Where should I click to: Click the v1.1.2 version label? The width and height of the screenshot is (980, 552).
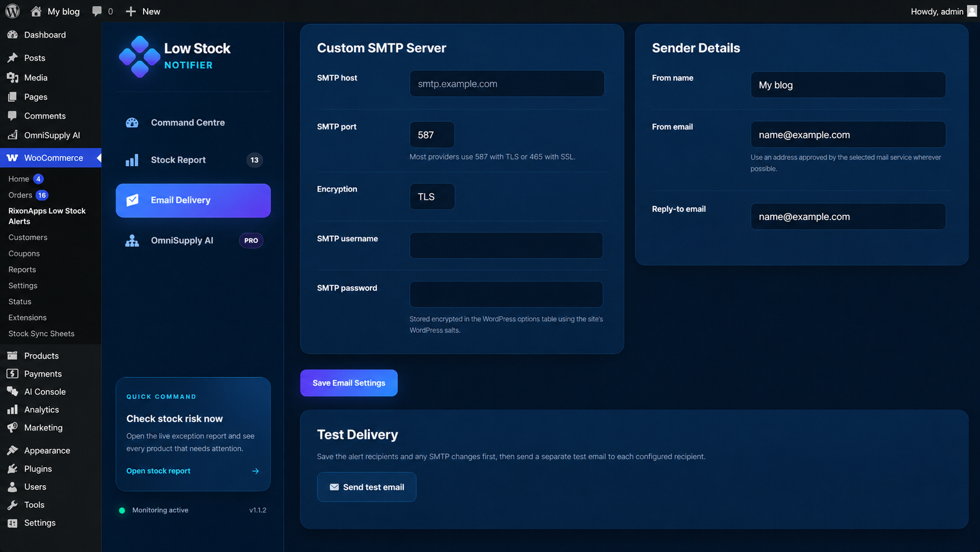pyautogui.click(x=258, y=510)
